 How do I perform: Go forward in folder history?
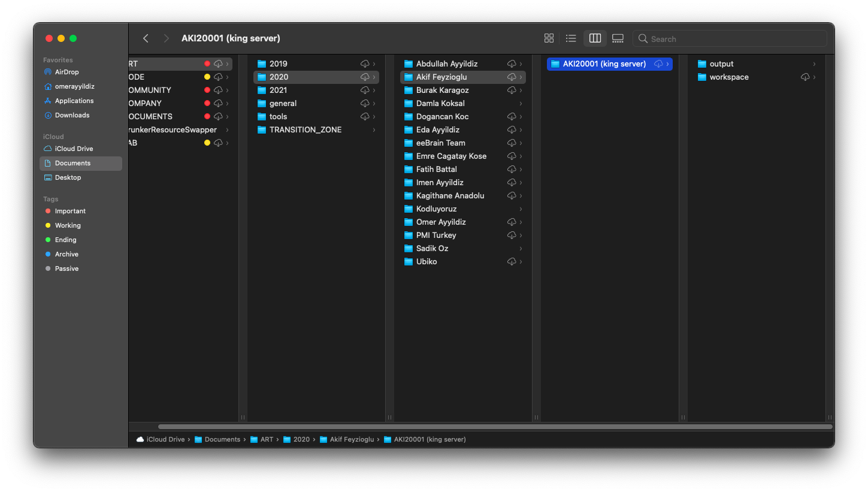click(x=166, y=38)
